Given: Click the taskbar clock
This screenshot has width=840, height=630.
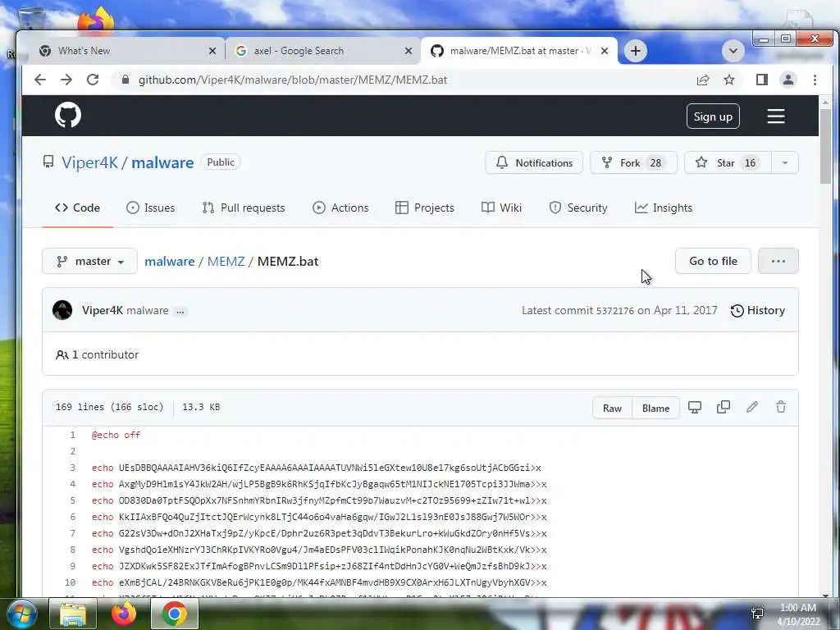Looking at the screenshot, I should (x=798, y=614).
